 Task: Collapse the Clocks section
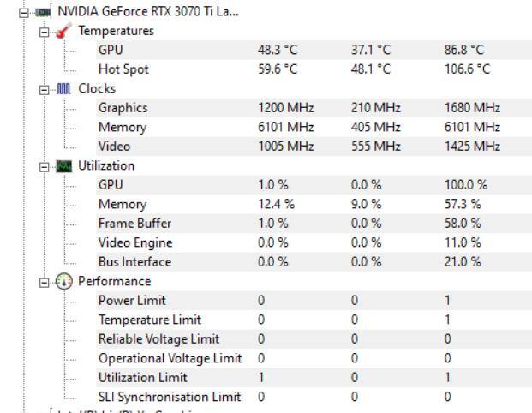45,88
